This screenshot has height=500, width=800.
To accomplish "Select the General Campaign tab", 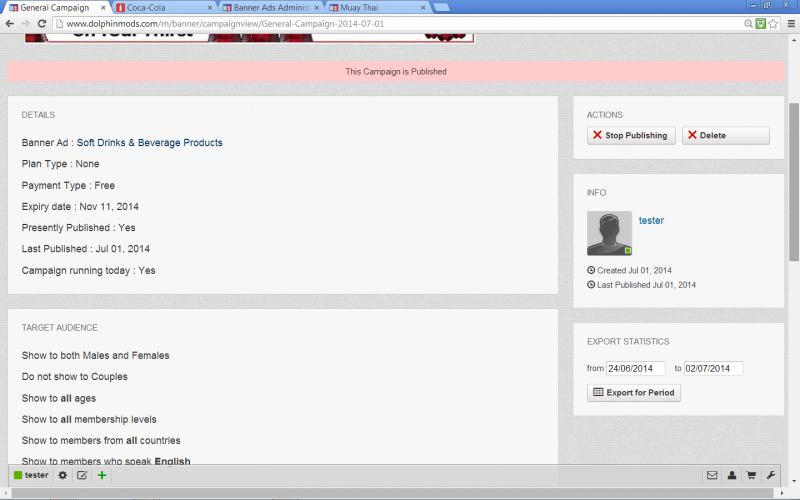I will (x=56, y=8).
